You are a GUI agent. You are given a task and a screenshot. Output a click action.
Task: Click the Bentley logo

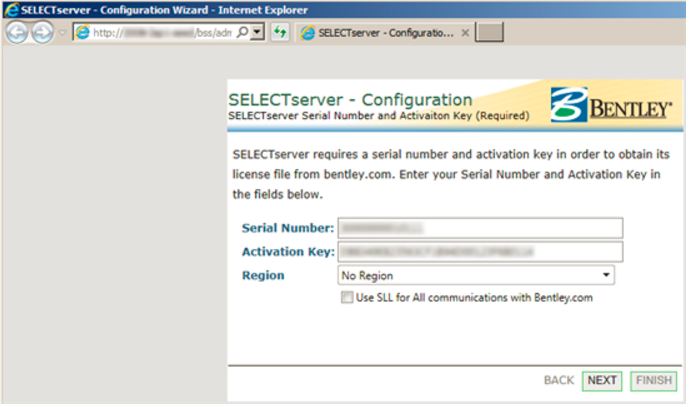point(611,105)
